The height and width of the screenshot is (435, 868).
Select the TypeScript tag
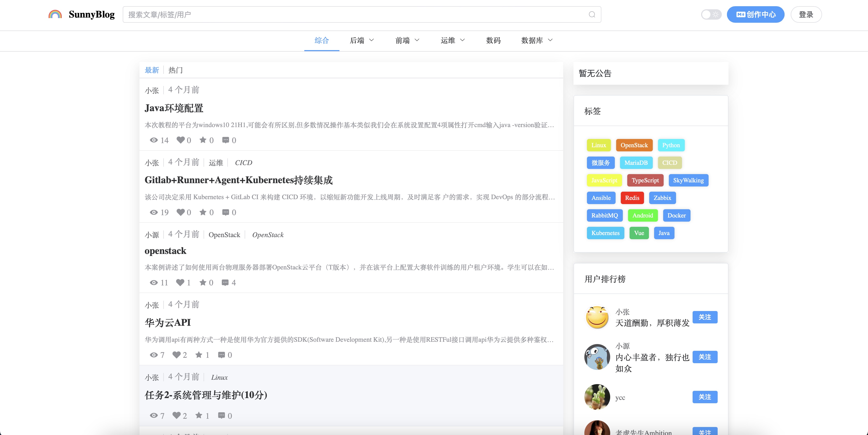click(x=645, y=180)
